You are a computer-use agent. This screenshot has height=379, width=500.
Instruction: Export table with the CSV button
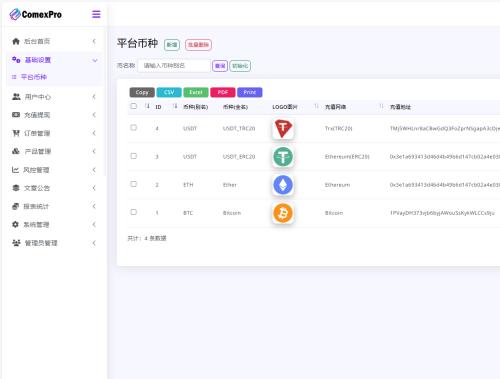169,92
